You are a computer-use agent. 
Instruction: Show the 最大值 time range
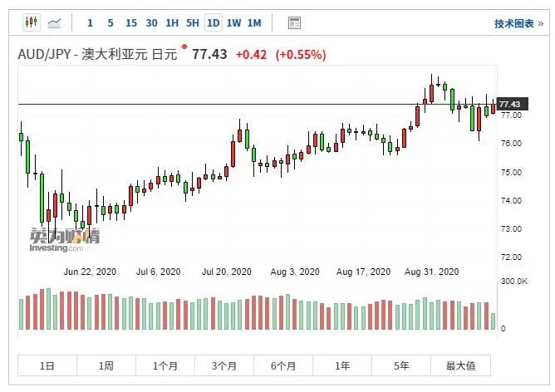461,365
